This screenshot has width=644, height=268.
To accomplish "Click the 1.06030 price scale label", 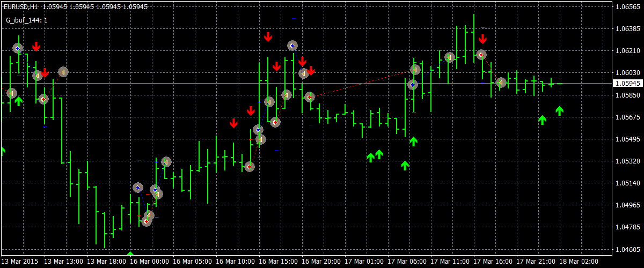I will pyautogui.click(x=627, y=73).
